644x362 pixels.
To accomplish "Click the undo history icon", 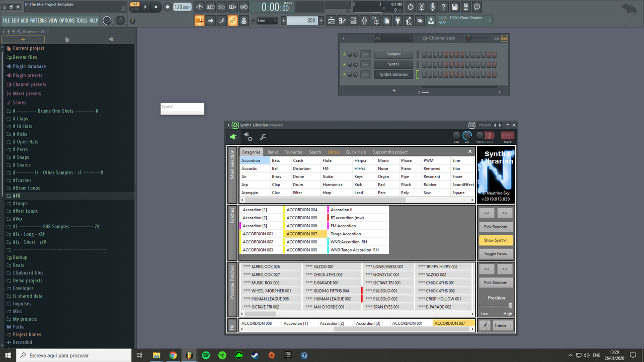I will [x=411, y=7].
